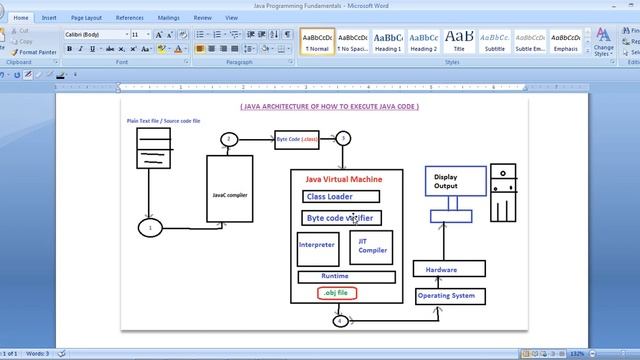The width and height of the screenshot is (640, 360).
Task: Apply the Heading 2 style
Action: click(424, 41)
